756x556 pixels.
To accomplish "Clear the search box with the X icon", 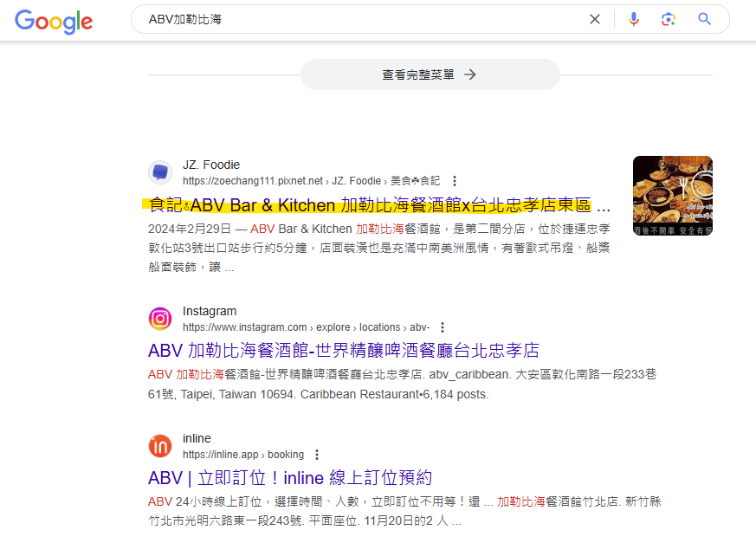I will click(x=595, y=18).
